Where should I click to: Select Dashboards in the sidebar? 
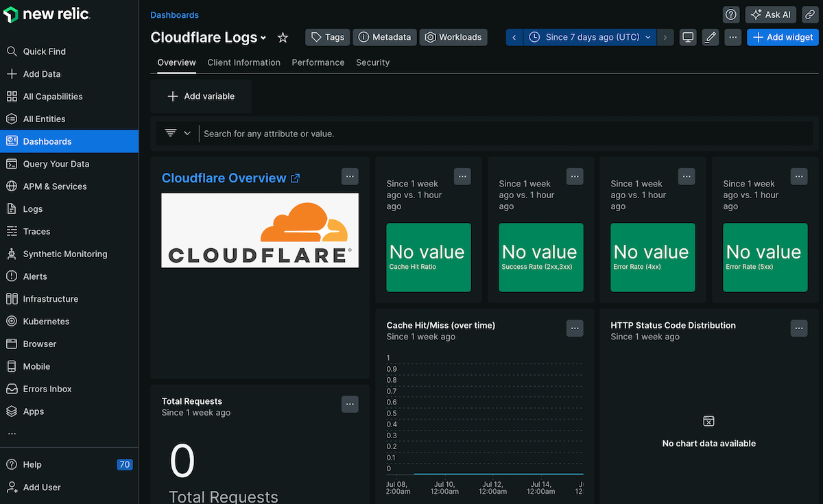(69, 141)
